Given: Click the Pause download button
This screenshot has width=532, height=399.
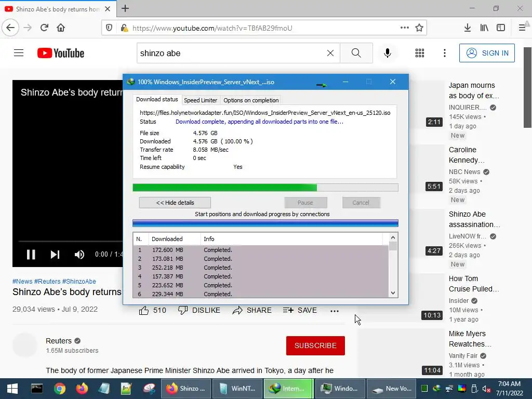Looking at the screenshot, I should pos(305,203).
